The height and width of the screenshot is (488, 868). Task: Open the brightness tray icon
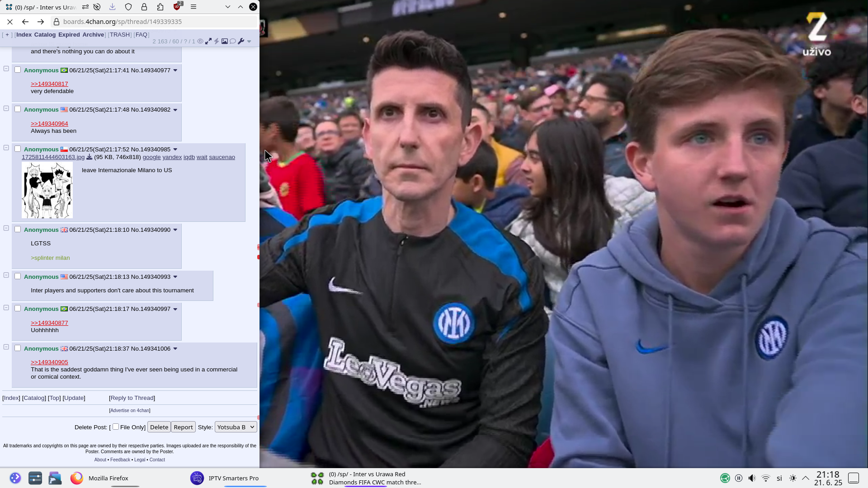pyautogui.click(x=793, y=478)
